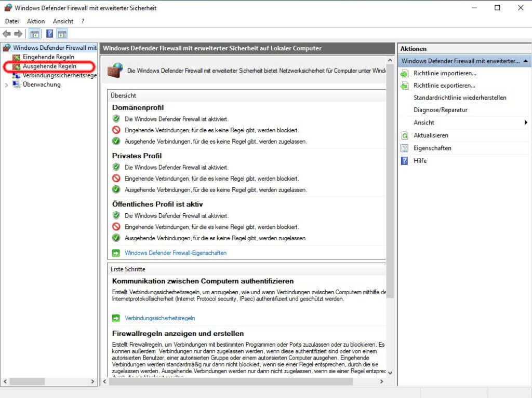
Task: Select Eingehende Regeln in the tree
Action: 48,57
